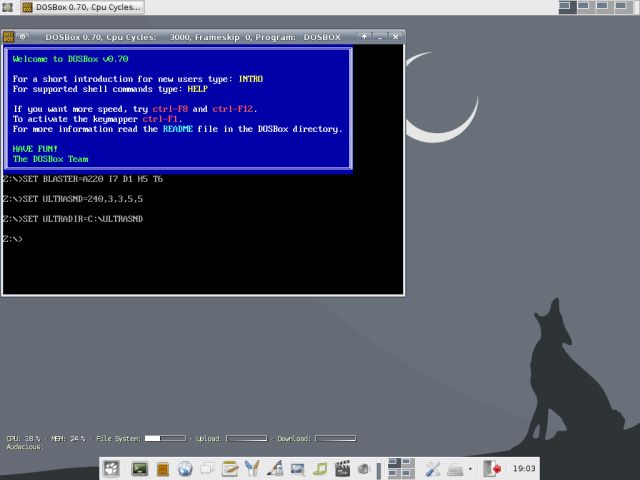Click the music note audio player icon
Screen dimensions: 640x480
point(320,468)
